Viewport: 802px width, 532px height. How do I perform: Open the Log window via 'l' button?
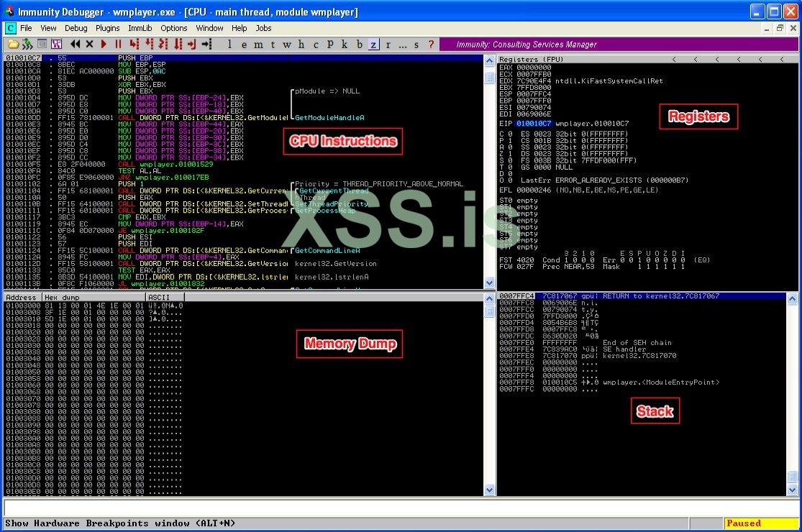tap(229, 45)
